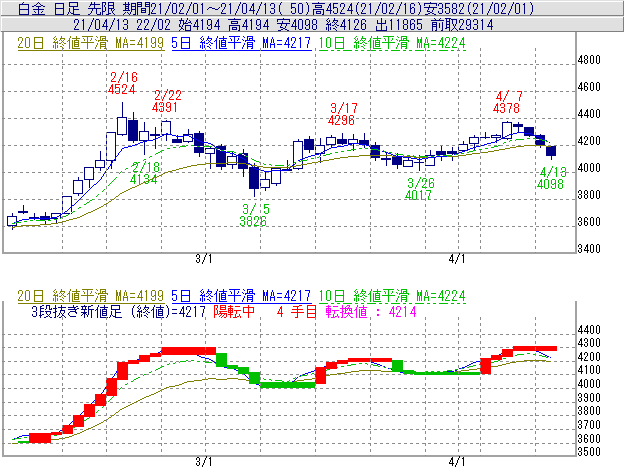Viewport: 624px width, 473px height.
Task: Click the 4/13 4098 low label
Action: pyautogui.click(x=552, y=178)
